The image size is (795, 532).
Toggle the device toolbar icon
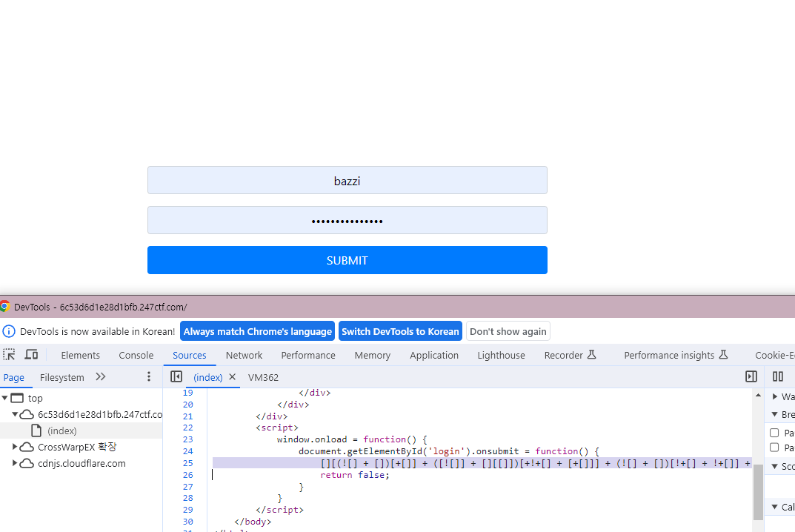pyautogui.click(x=31, y=354)
